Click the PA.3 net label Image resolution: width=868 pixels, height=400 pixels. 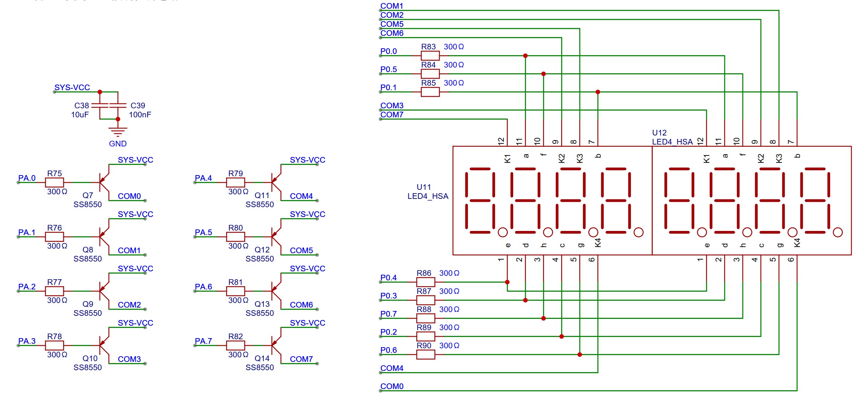(x=27, y=341)
